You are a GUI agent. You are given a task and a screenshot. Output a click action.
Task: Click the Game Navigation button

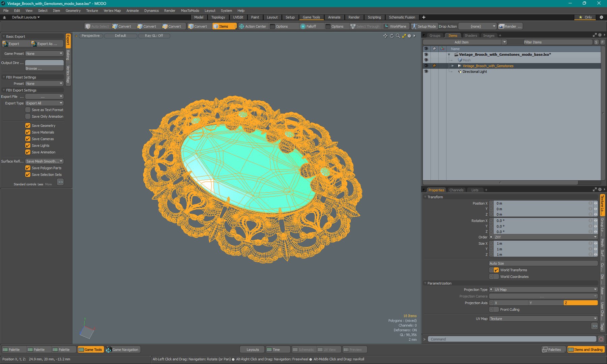[x=122, y=350]
